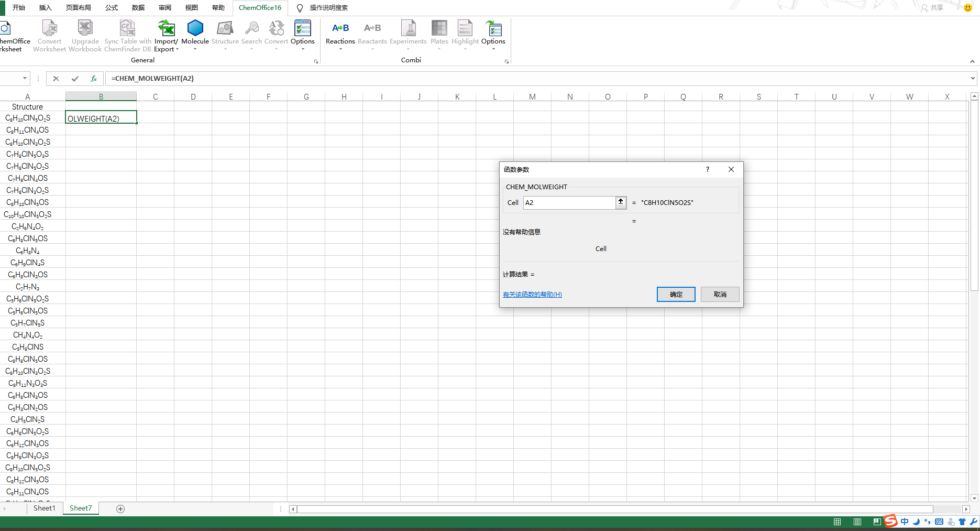The image size is (980, 531).
Task: Click the formula bar text =CHEM_MOLWEIGHT(A2)
Action: pos(152,79)
